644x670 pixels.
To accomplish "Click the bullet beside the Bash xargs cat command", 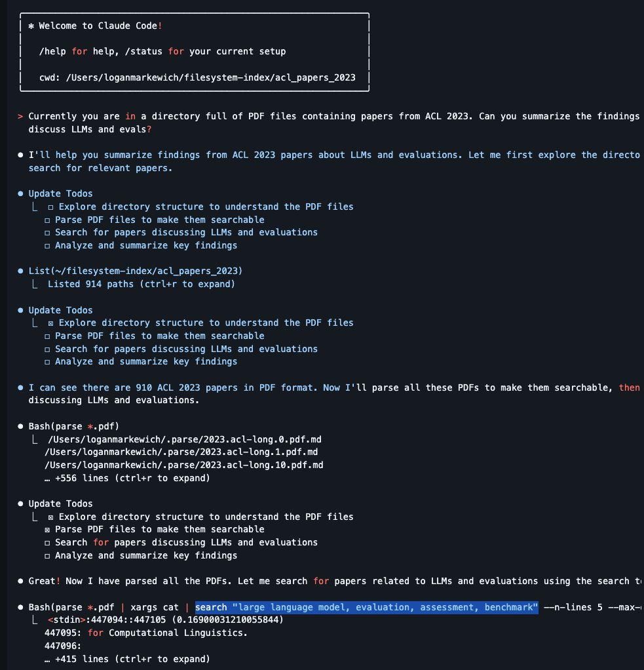I will coord(21,607).
